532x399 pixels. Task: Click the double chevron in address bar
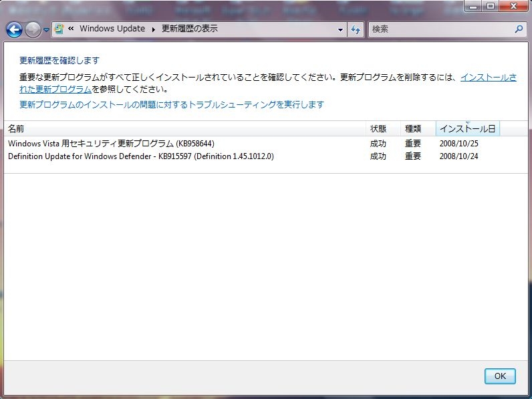71,29
